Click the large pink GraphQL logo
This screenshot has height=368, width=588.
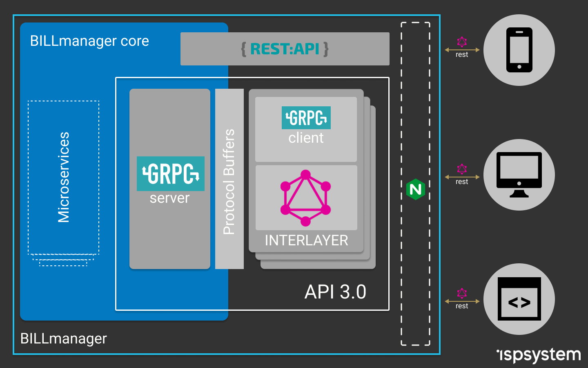coord(305,198)
